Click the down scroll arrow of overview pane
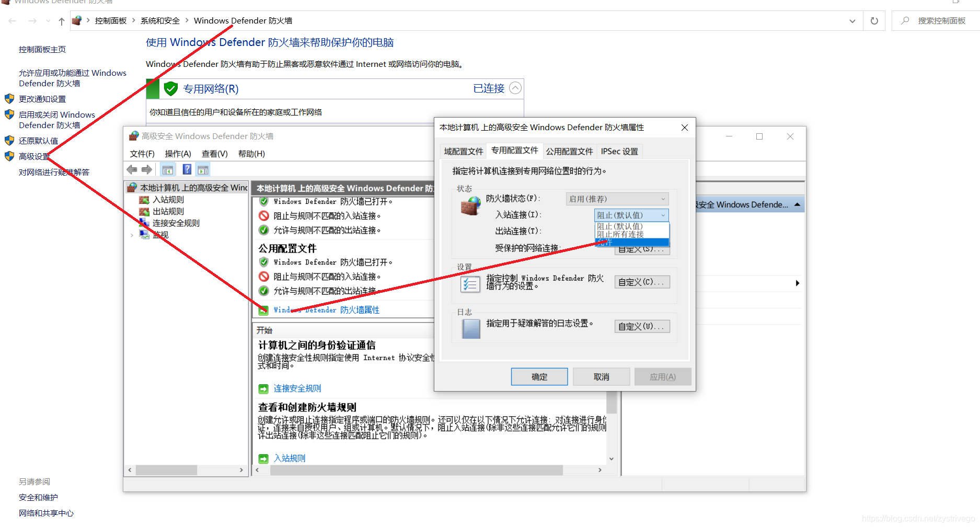 pyautogui.click(x=611, y=458)
